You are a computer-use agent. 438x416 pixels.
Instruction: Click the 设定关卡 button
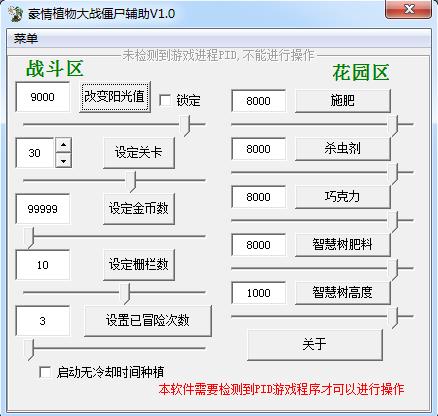point(139,152)
